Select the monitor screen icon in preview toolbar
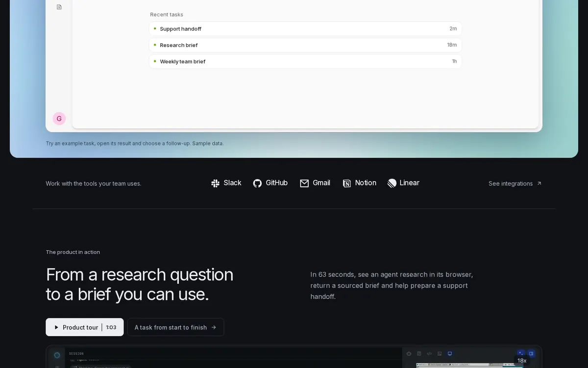Image resolution: width=588 pixels, height=368 pixels. pyautogui.click(x=450, y=353)
